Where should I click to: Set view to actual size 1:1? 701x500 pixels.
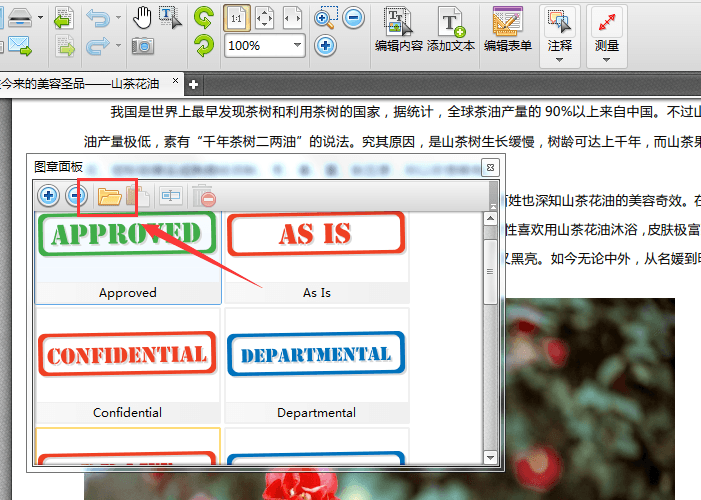(x=236, y=18)
